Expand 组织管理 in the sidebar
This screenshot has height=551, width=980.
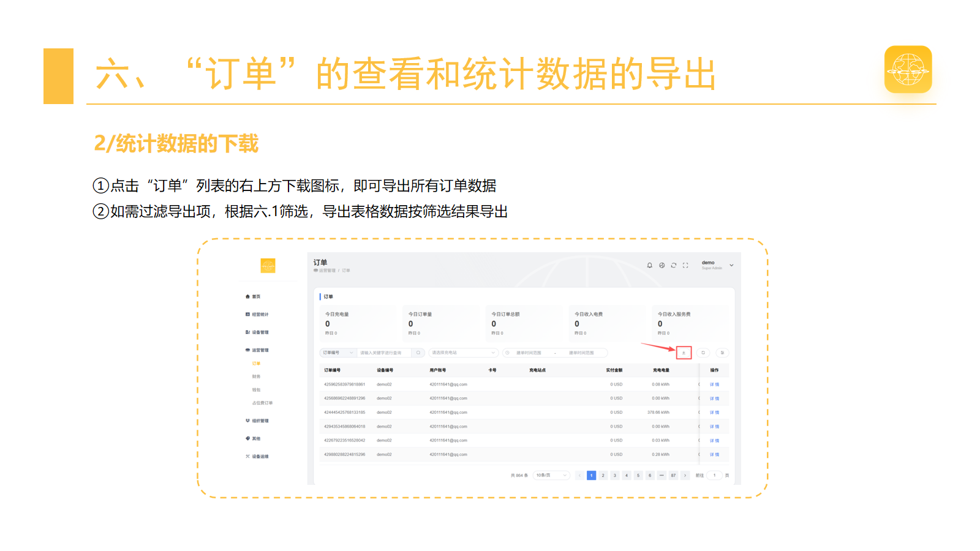tap(257, 421)
